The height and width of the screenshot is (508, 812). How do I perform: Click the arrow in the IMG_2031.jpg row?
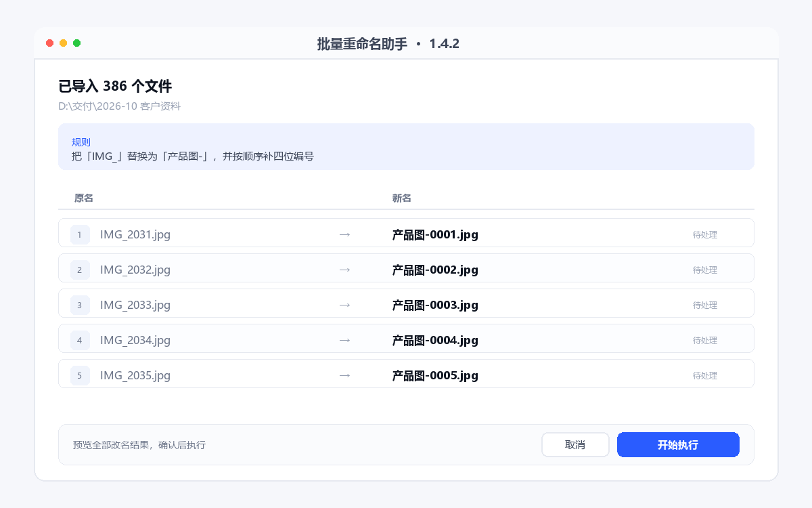tap(344, 234)
